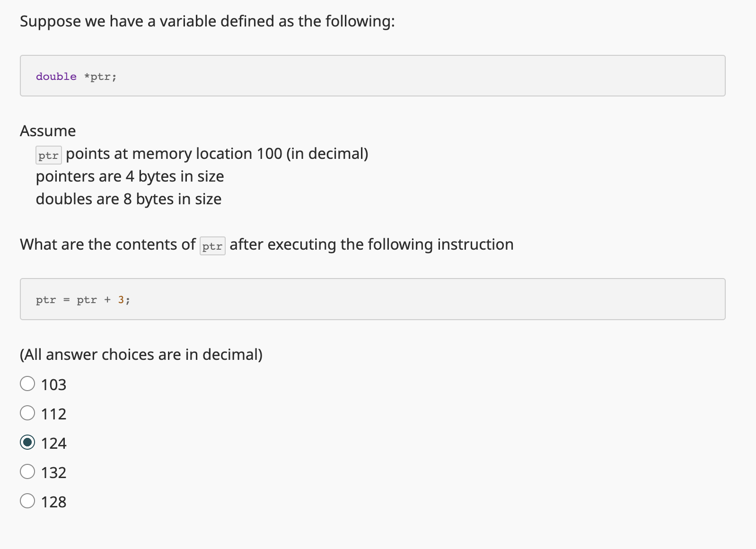756x549 pixels.
Task: Select the radio button for 112
Action: coord(28,413)
